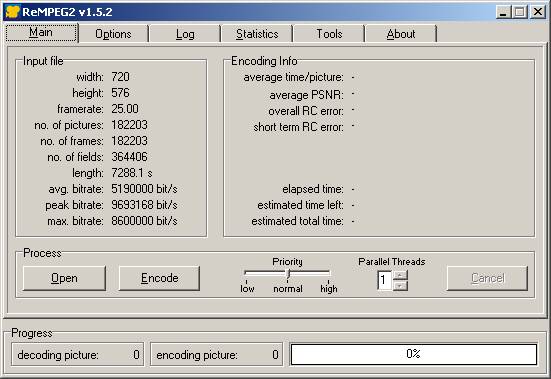
Task: Click the grayed Cancel button
Action: tap(487, 278)
